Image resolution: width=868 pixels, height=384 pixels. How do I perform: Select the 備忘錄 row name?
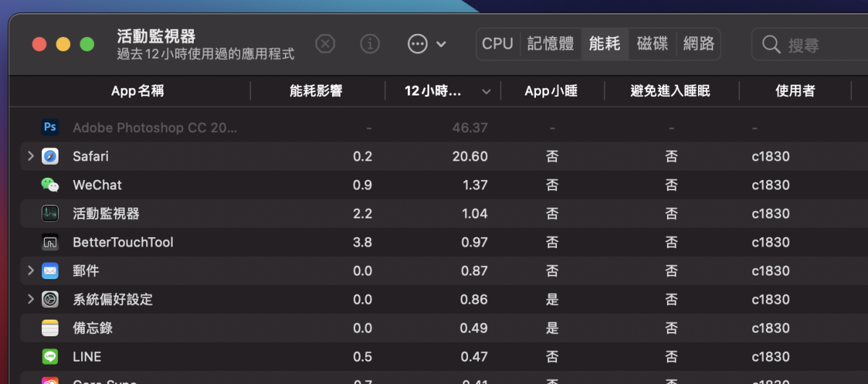click(x=93, y=328)
